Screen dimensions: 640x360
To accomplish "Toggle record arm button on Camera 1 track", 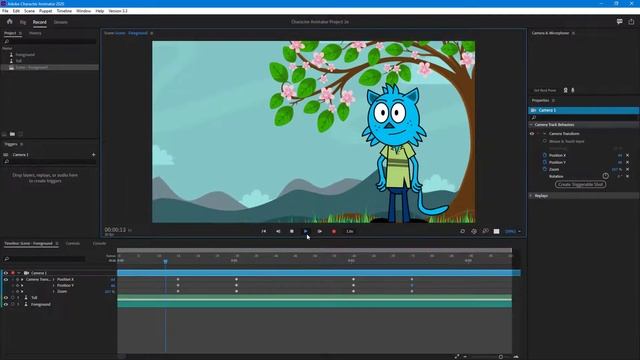I will pos(13,273).
